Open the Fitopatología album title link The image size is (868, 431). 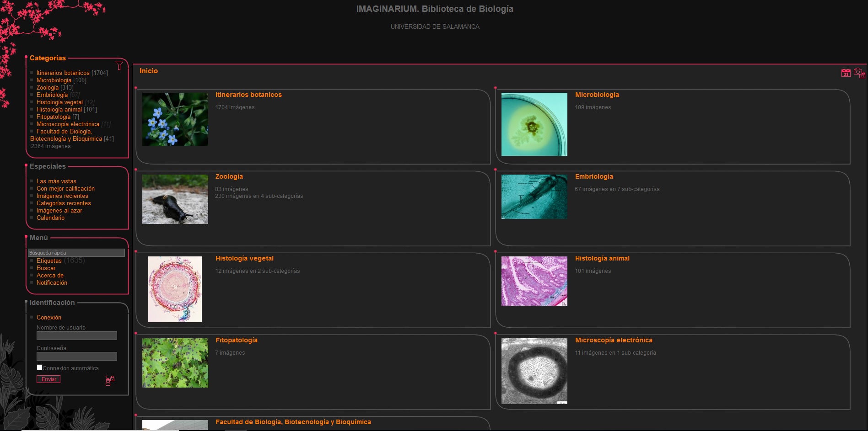pyautogui.click(x=236, y=341)
